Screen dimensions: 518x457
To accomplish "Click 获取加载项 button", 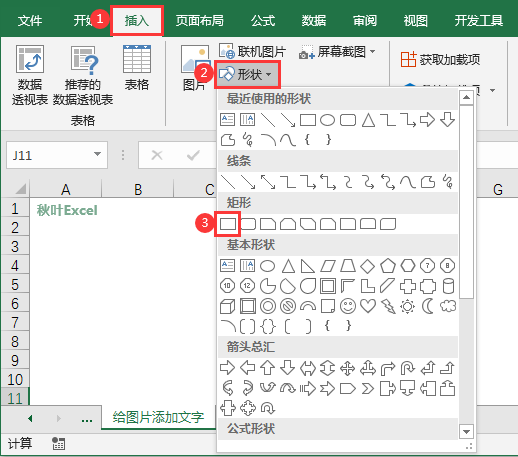I will click(x=440, y=60).
